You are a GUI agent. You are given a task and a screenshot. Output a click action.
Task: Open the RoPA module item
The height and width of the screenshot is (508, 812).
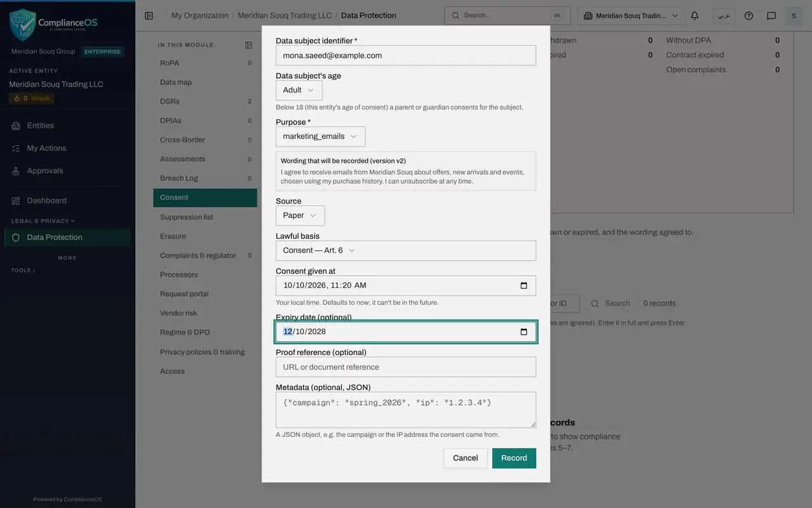click(x=206, y=63)
